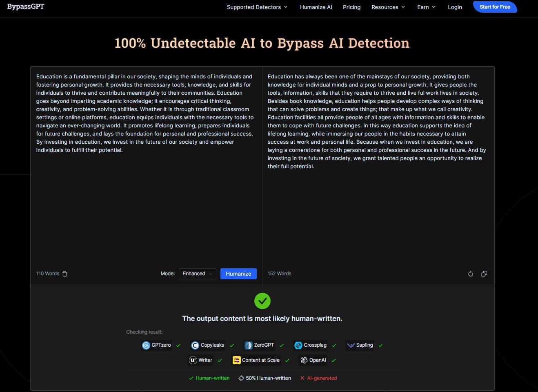Click the GPTzero detector icon
Image resolution: width=538 pixels, height=392 pixels.
(146, 345)
